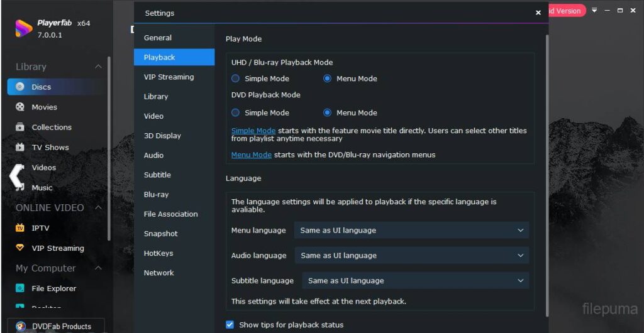Maximize the PlayerFab main window
The width and height of the screenshot is (644, 333).
pyautogui.click(x=619, y=10)
